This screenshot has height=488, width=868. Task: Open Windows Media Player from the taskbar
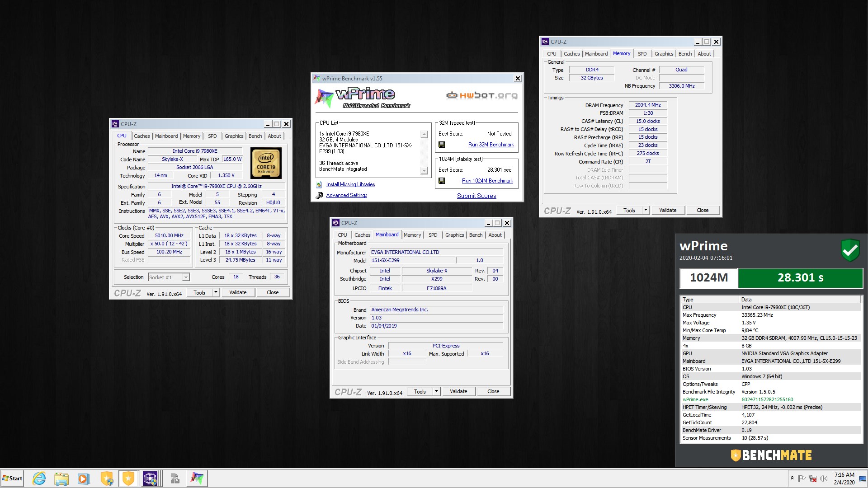point(83,478)
